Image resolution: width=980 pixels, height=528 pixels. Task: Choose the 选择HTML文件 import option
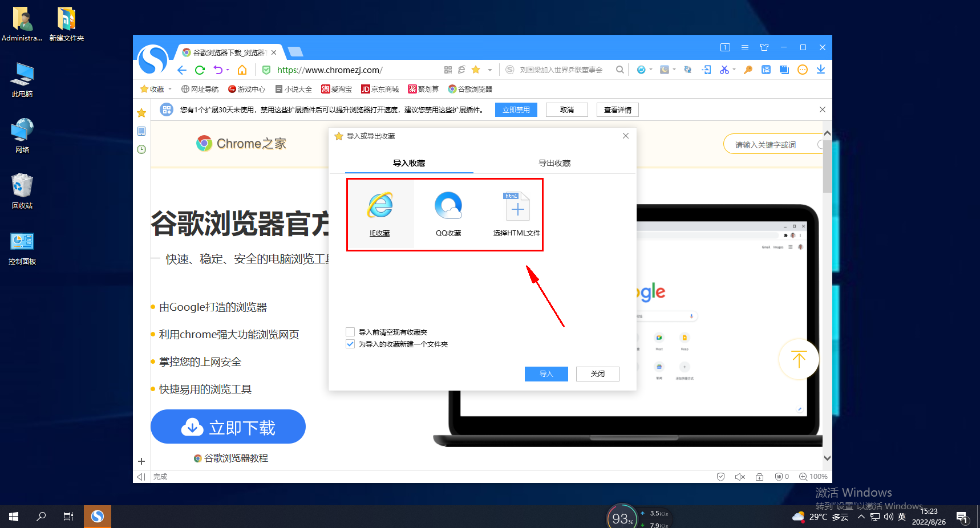517,214
